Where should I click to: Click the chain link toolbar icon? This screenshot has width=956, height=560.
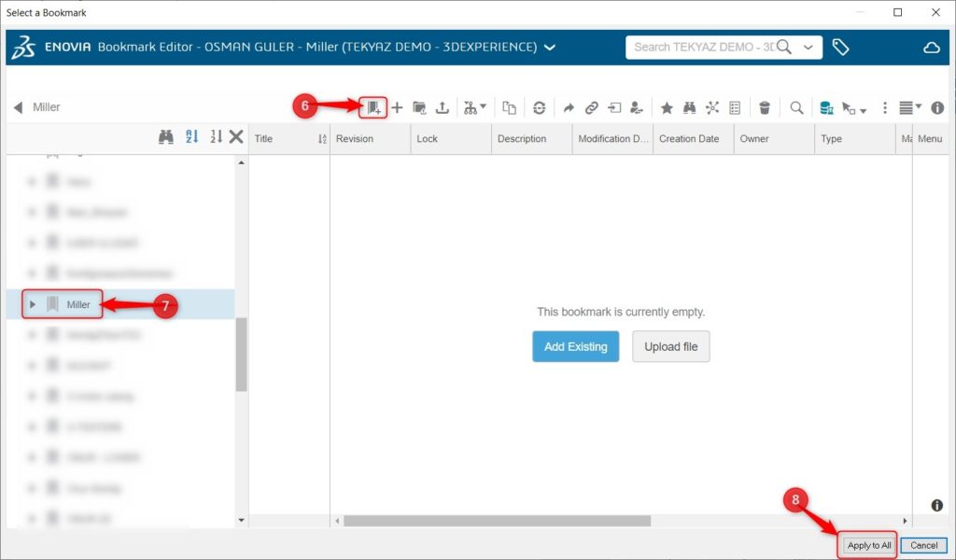click(x=591, y=108)
